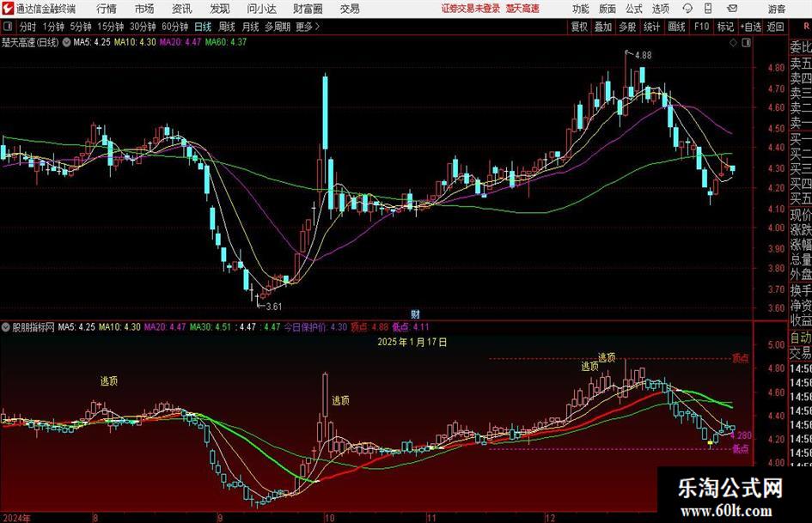Click the 4.88 high price marker
Viewport: 812px width, 523px height.
[x=643, y=56]
